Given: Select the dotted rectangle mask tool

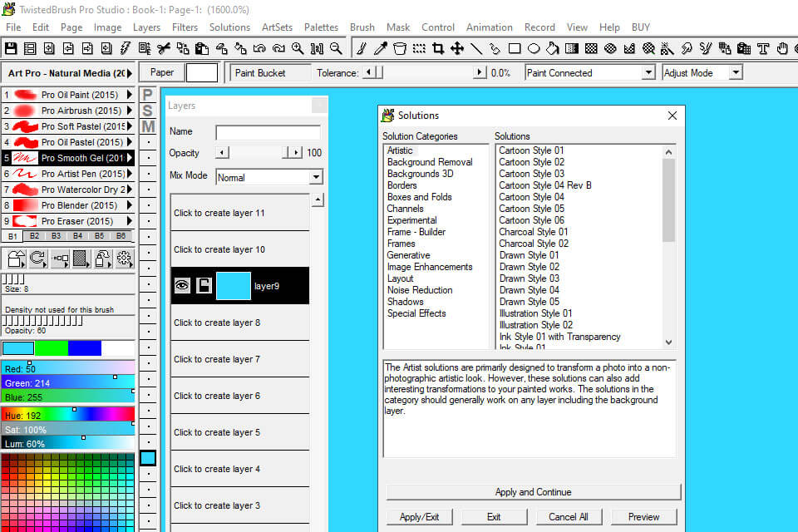Looking at the screenshot, I should tap(419, 48).
